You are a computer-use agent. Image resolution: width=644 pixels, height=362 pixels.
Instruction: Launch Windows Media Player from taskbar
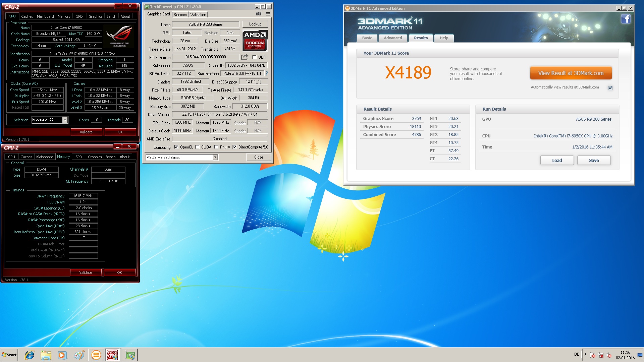click(62, 355)
